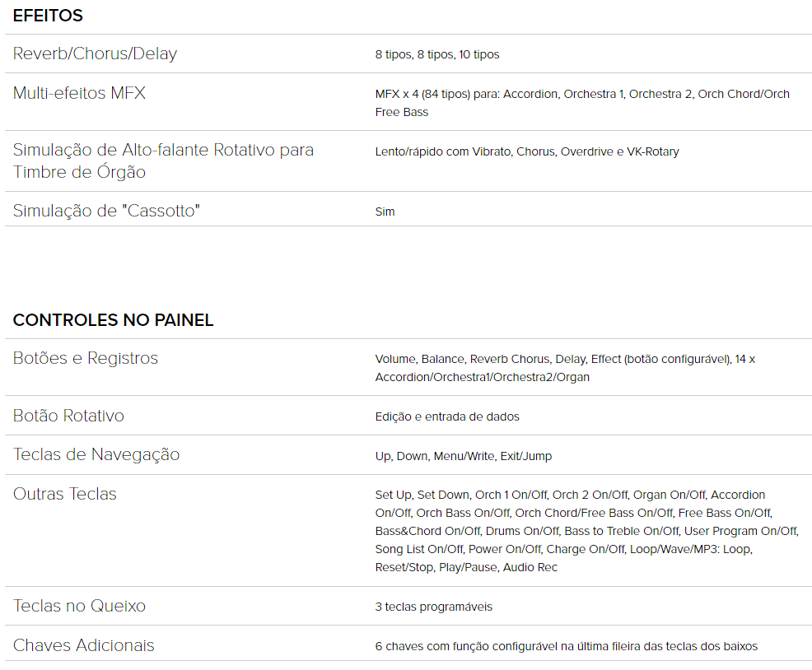Click the EFEITOS section heading
Image resolution: width=812 pixels, height=670 pixels.
48,16
